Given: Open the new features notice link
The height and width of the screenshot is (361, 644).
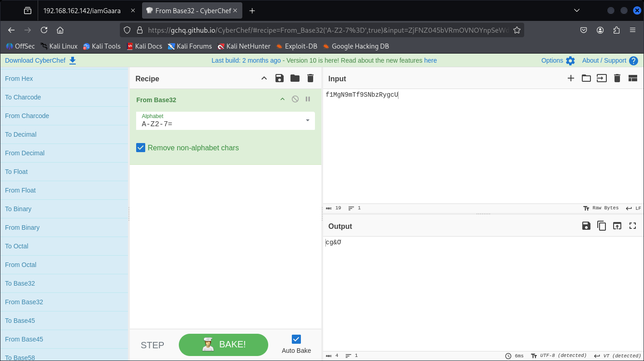Looking at the screenshot, I should tap(430, 60).
